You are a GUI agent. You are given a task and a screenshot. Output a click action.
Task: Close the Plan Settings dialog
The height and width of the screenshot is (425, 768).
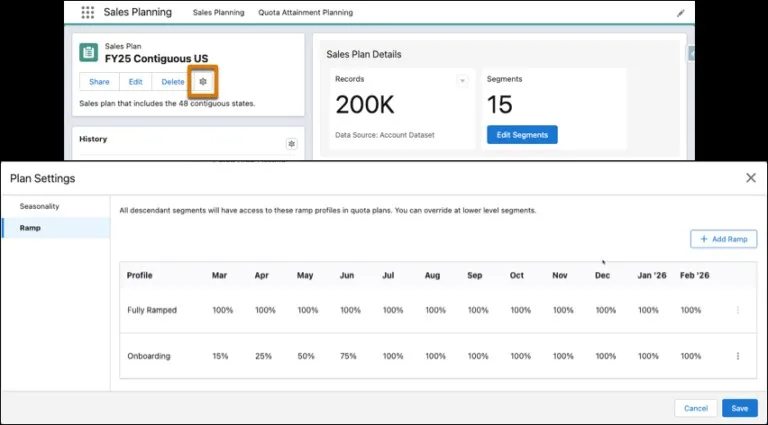[x=751, y=178]
